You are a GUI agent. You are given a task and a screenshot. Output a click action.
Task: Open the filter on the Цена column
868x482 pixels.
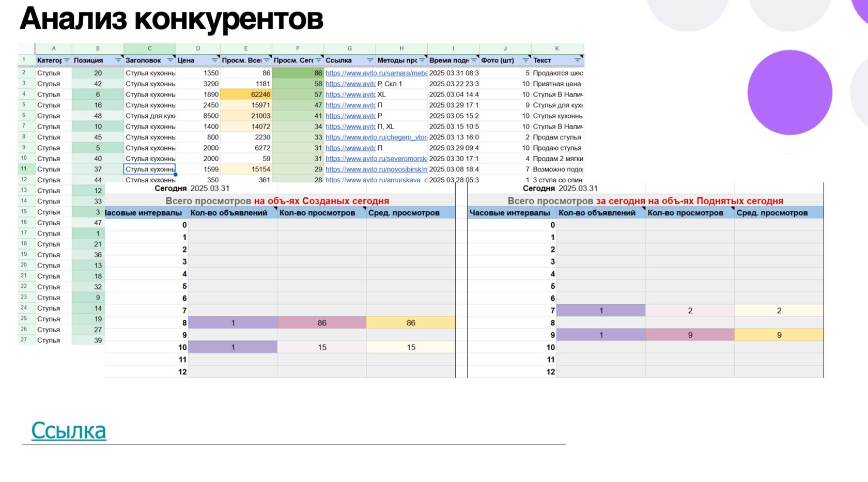point(215,60)
